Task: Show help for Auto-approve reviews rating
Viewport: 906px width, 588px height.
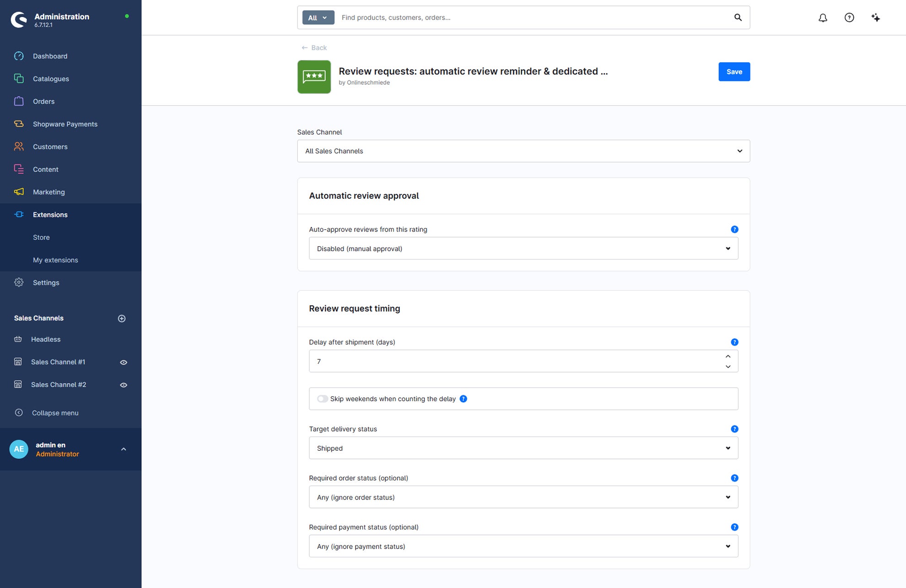Action: 734,229
